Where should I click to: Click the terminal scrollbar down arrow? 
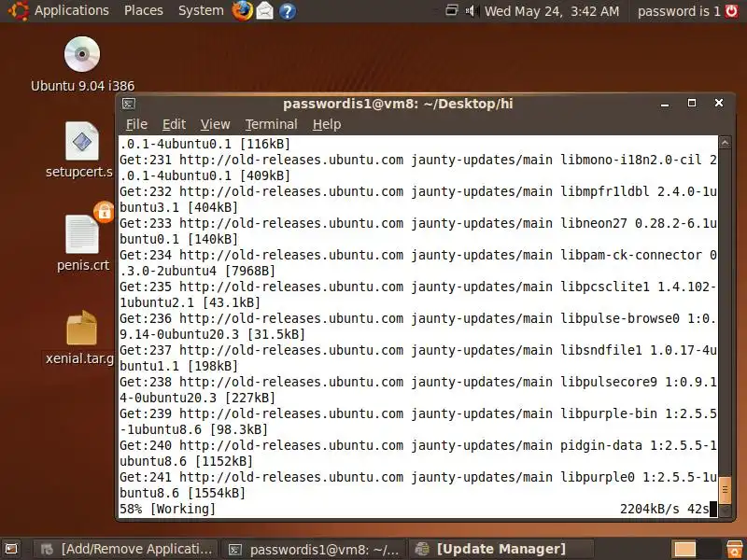[x=725, y=510]
